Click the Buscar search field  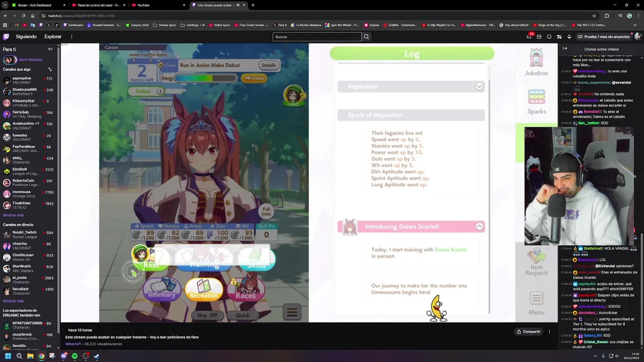pos(317,37)
